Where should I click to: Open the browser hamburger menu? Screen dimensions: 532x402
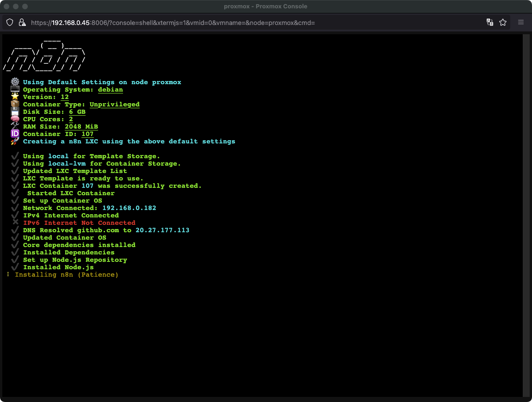[x=521, y=22]
